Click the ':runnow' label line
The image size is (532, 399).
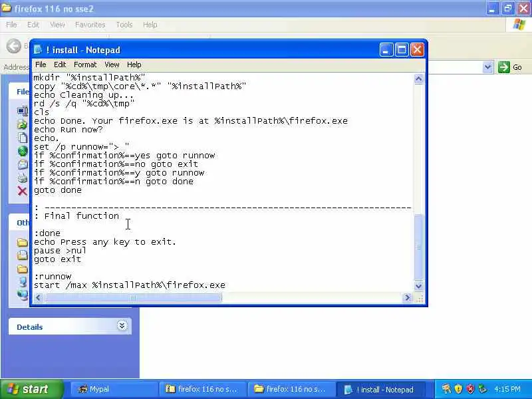[53, 277]
